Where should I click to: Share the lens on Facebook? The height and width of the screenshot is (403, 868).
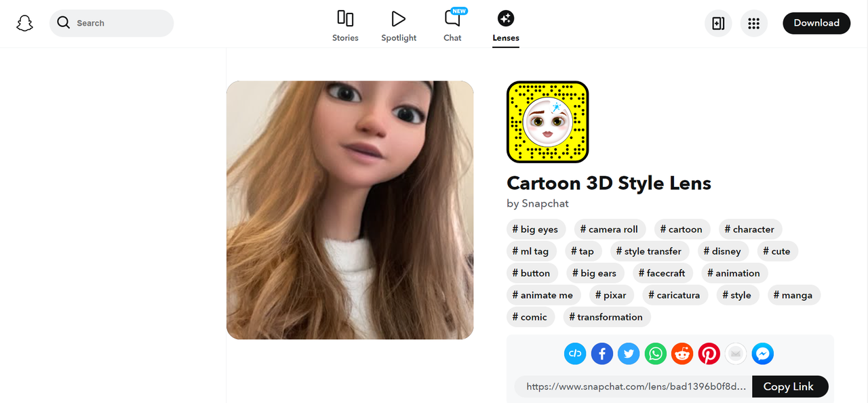pyautogui.click(x=602, y=354)
